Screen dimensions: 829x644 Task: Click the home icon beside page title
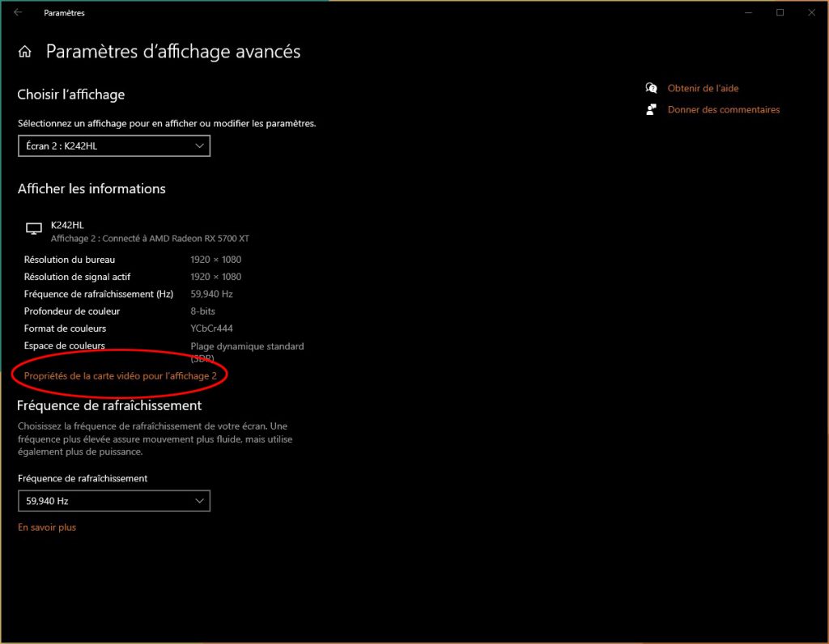click(25, 52)
